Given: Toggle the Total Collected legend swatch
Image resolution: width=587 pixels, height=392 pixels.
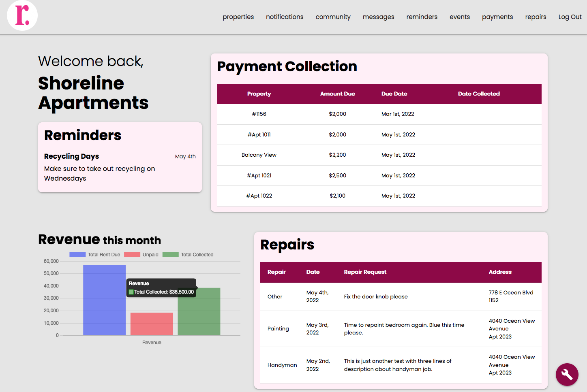Looking at the screenshot, I should click(170, 255).
